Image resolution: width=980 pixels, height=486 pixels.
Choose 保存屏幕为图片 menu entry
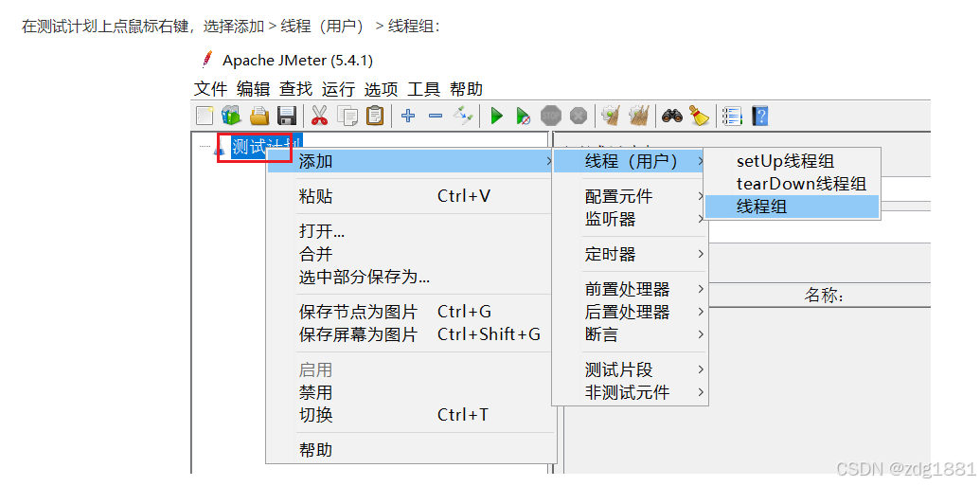pyautogui.click(x=411, y=334)
